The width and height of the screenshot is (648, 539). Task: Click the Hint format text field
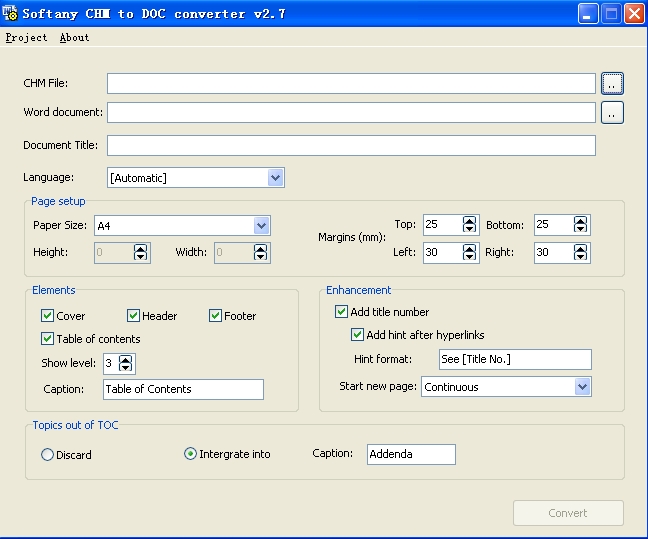(515, 359)
